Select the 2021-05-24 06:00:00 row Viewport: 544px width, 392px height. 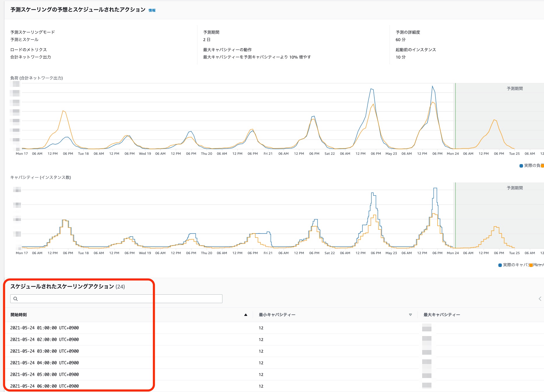274,386
